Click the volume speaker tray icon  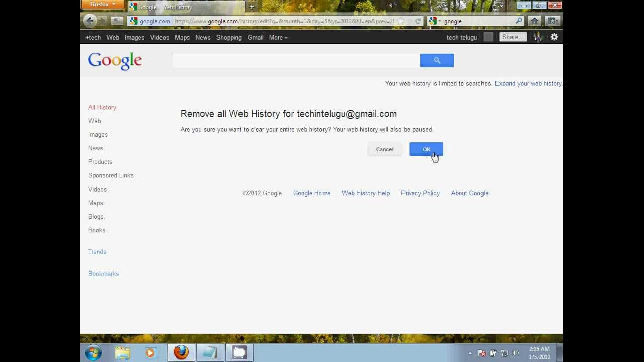tap(516, 353)
